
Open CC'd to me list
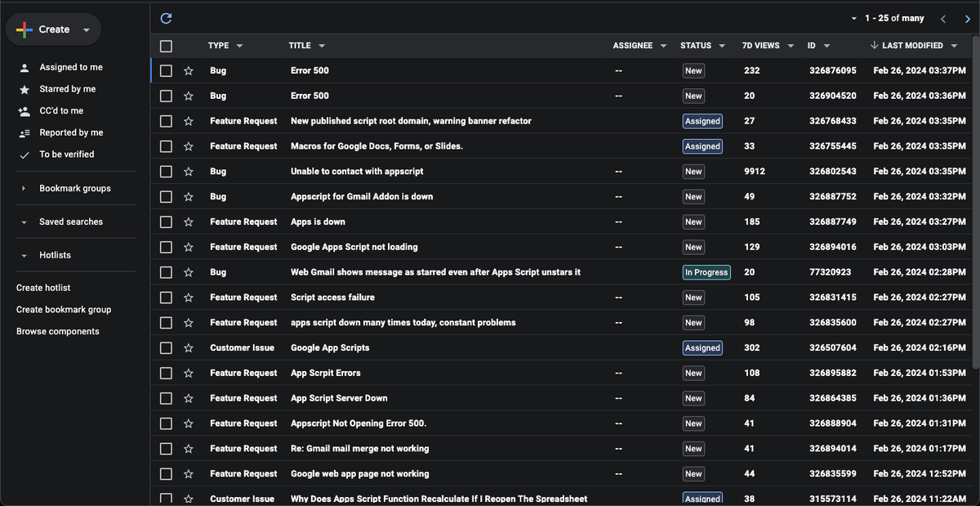click(x=61, y=111)
